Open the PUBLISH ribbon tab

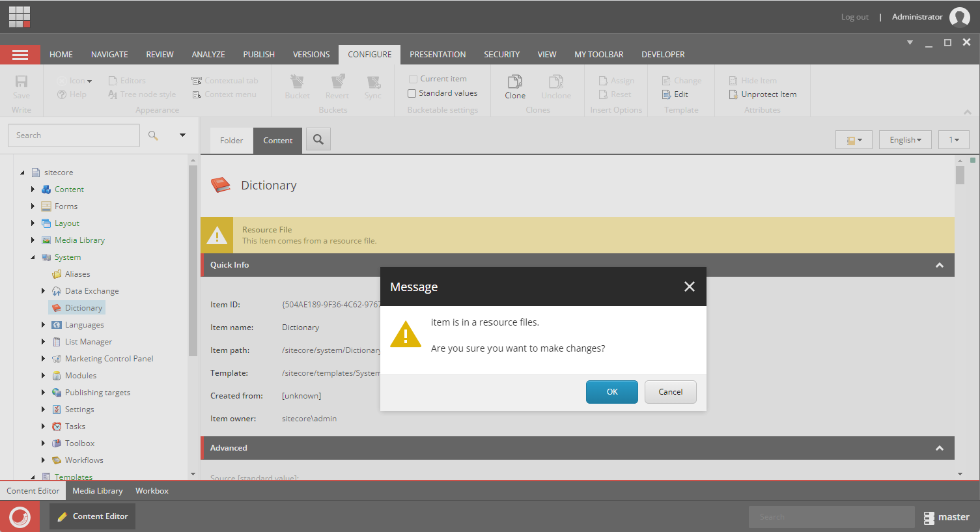pos(259,55)
